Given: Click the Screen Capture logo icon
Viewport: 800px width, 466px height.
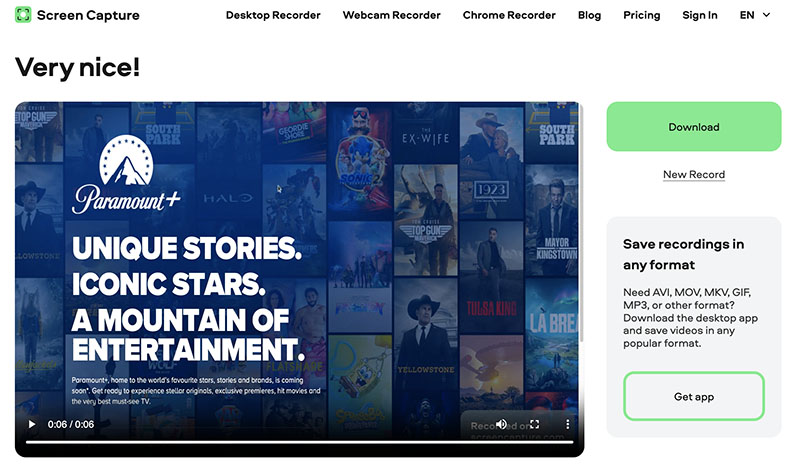Looking at the screenshot, I should [23, 15].
